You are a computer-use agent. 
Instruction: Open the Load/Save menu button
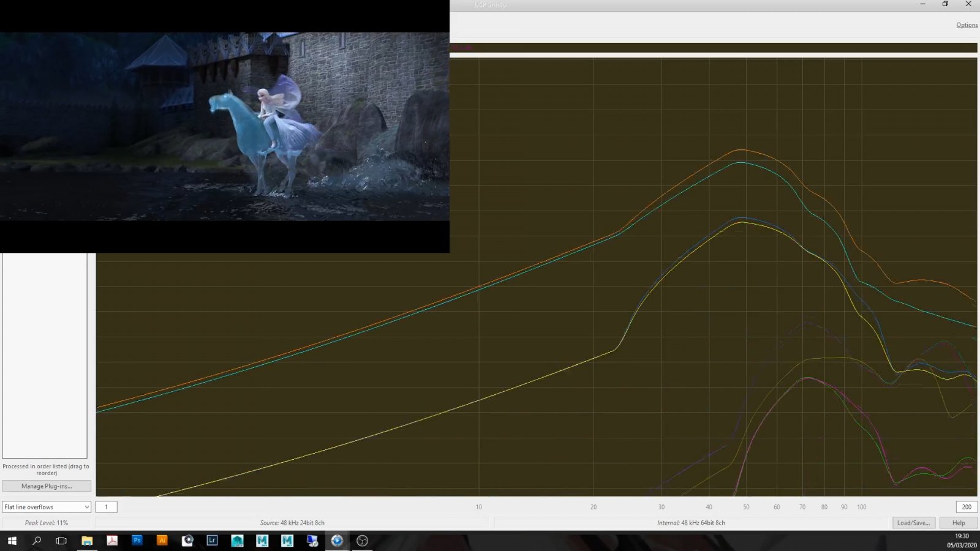(x=913, y=523)
